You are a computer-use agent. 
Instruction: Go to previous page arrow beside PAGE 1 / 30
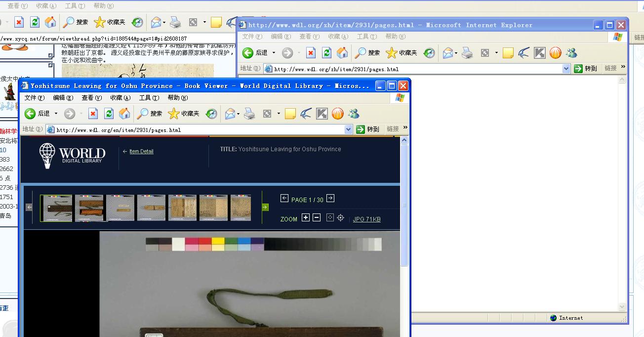284,199
